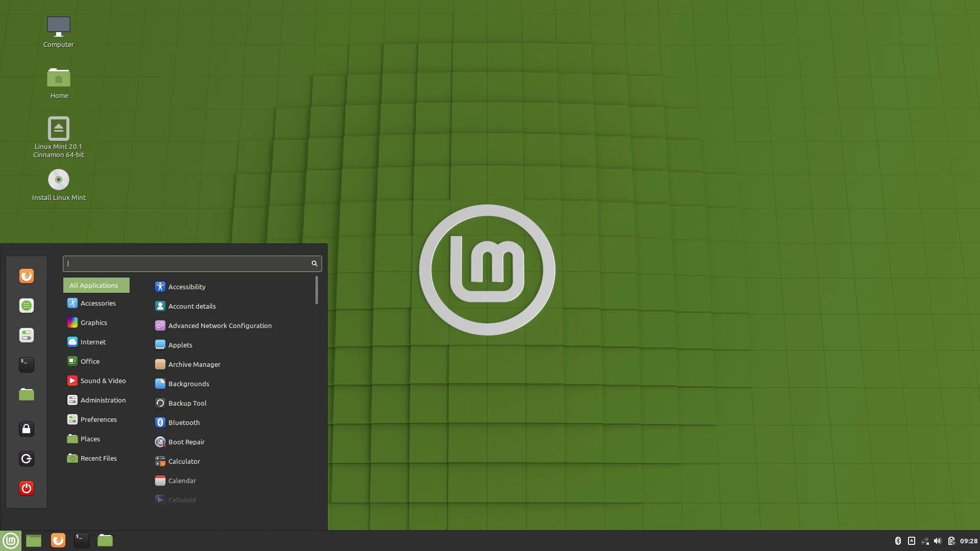Click the Software Manager favorites icon

click(x=27, y=306)
